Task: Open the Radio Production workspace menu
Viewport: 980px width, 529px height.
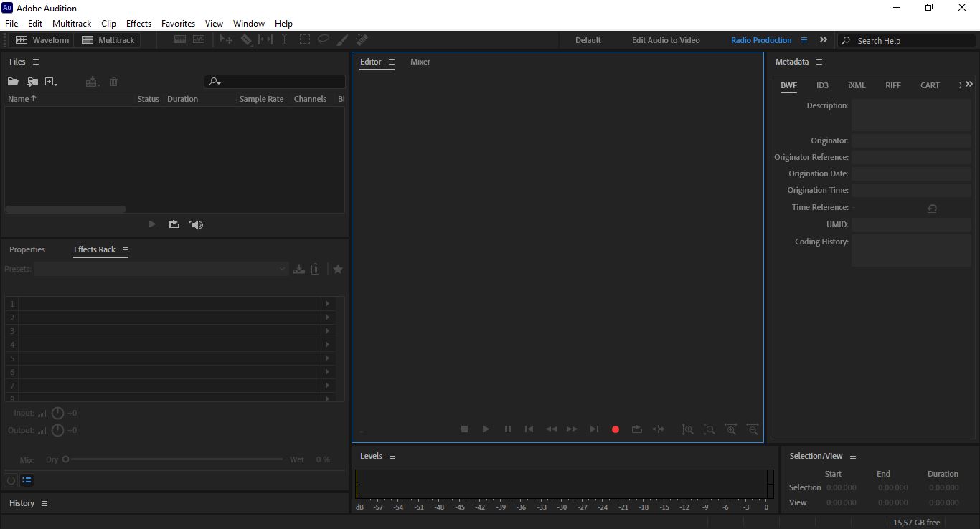Action: click(804, 40)
